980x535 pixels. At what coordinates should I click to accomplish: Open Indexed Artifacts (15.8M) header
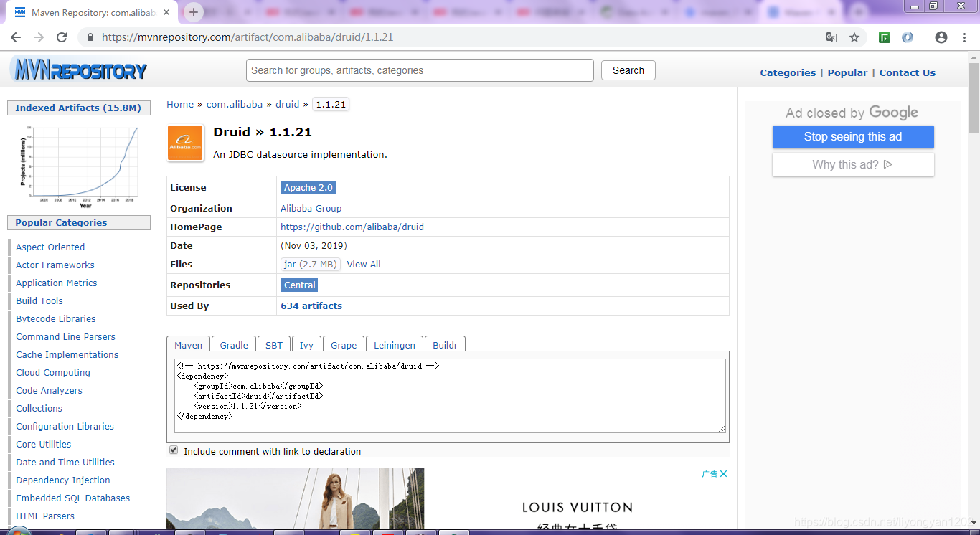pyautogui.click(x=79, y=108)
